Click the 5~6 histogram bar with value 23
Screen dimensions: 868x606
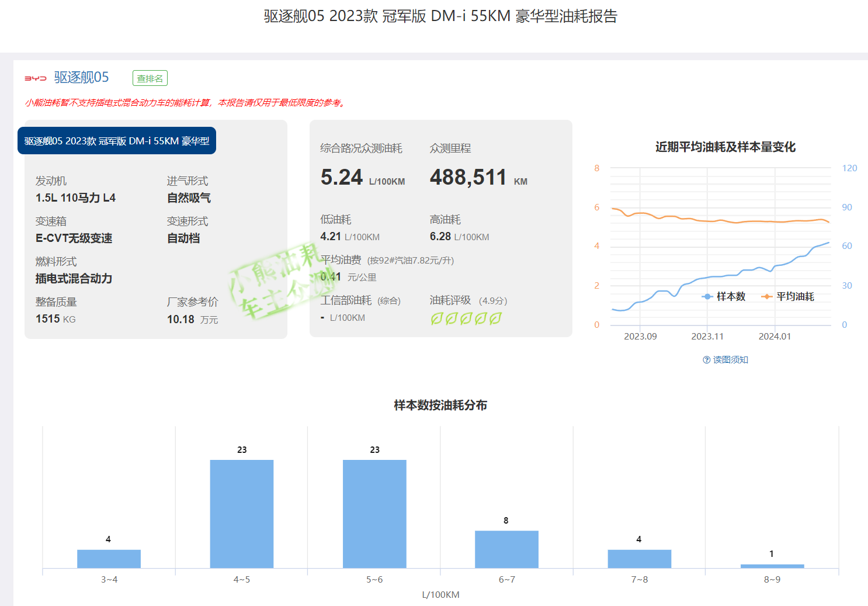pyautogui.click(x=374, y=514)
